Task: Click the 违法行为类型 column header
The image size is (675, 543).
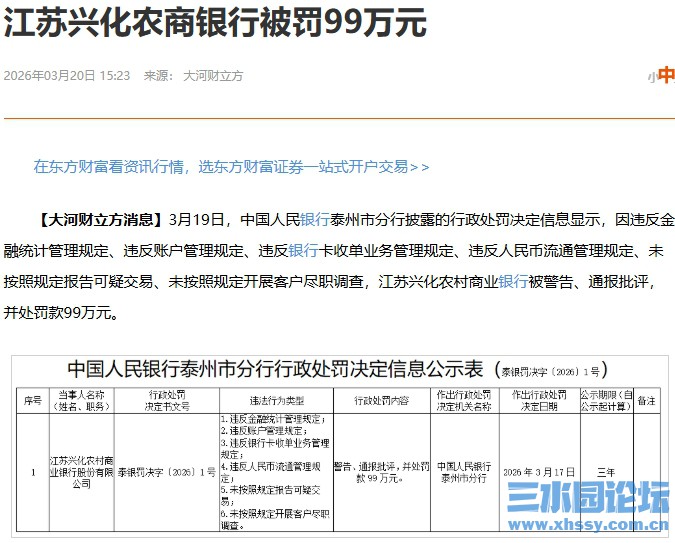Action: 277,401
